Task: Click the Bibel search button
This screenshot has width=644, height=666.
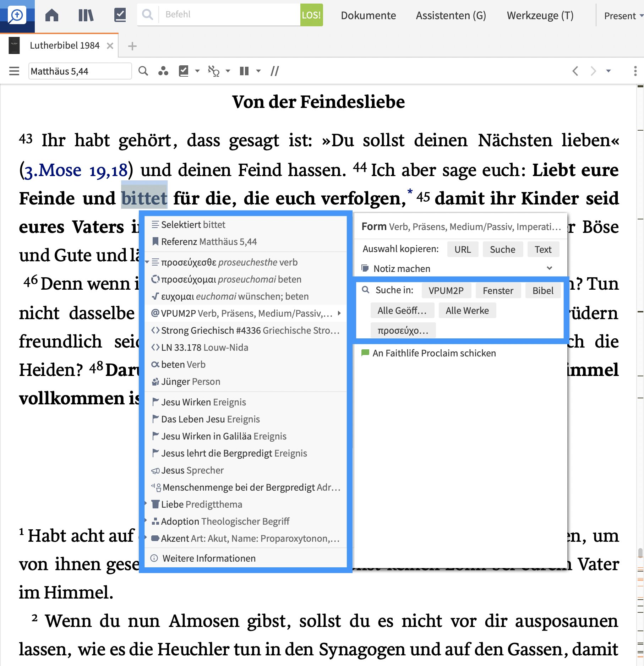Action: point(543,290)
